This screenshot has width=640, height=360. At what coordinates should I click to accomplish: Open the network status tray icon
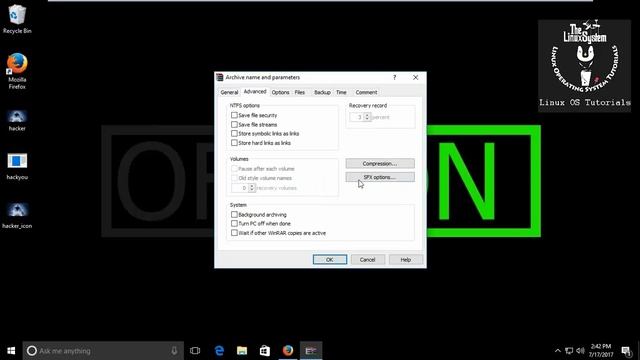point(569,351)
